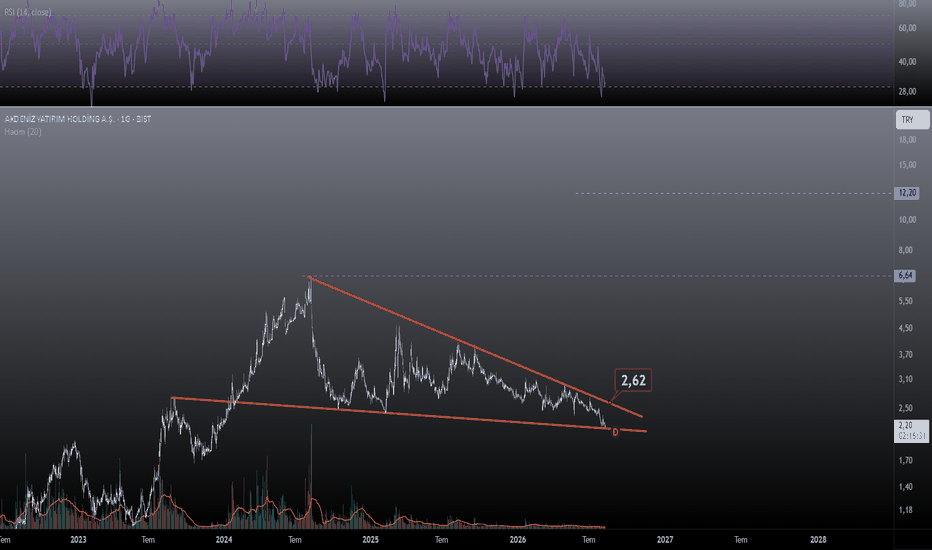932x550 pixels.
Task: Click the 1,40 price axis value
Action: pyautogui.click(x=905, y=486)
